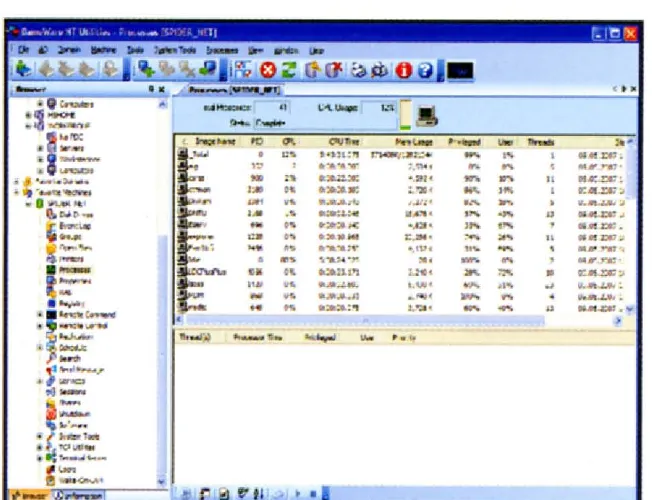Viewport: 670px width, 500px height.
Task: Click the export icon with red X
Action: click(x=335, y=70)
